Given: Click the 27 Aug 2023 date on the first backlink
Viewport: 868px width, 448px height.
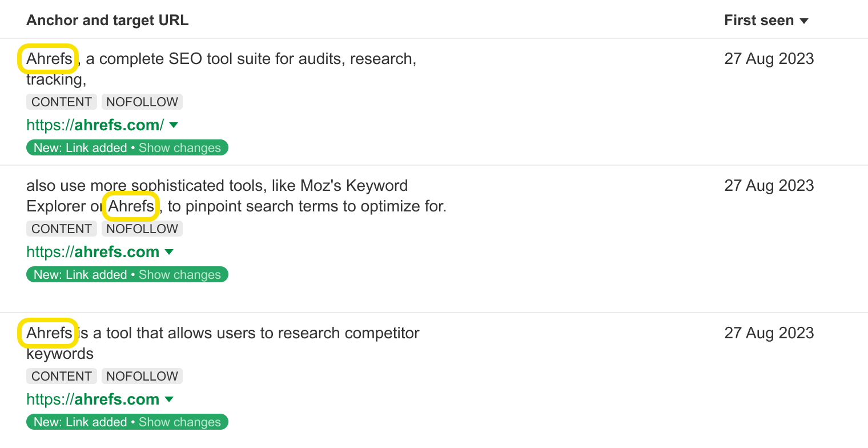Looking at the screenshot, I should [x=769, y=59].
